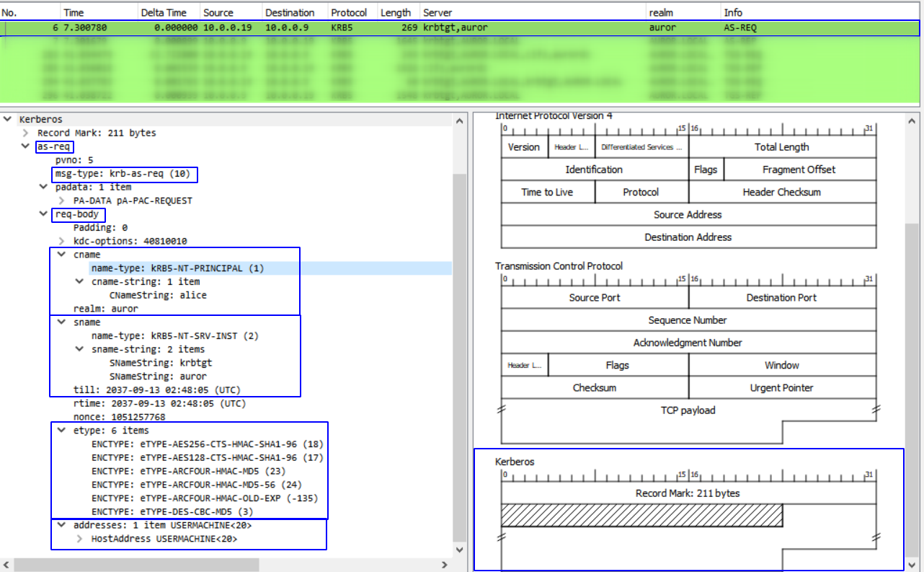924x572 pixels.
Task: Select ENCTYPE eTYPE-ARCFOUR-HMAC-OLD-EXP (-135)
Action: pyautogui.click(x=205, y=498)
